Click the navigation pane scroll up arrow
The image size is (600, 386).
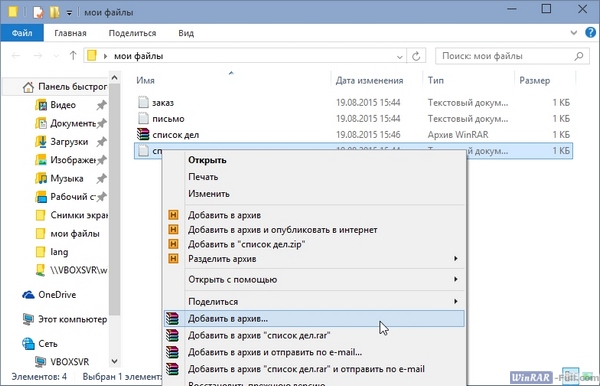(x=114, y=78)
